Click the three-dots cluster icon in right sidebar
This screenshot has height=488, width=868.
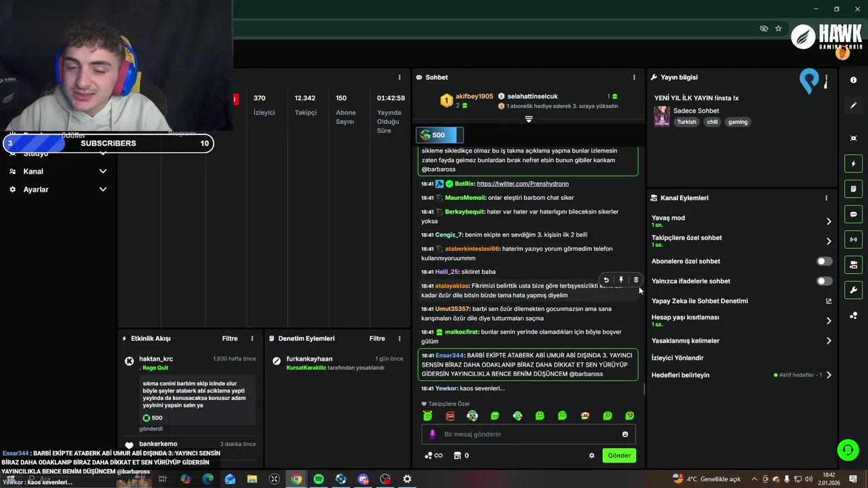(853, 316)
